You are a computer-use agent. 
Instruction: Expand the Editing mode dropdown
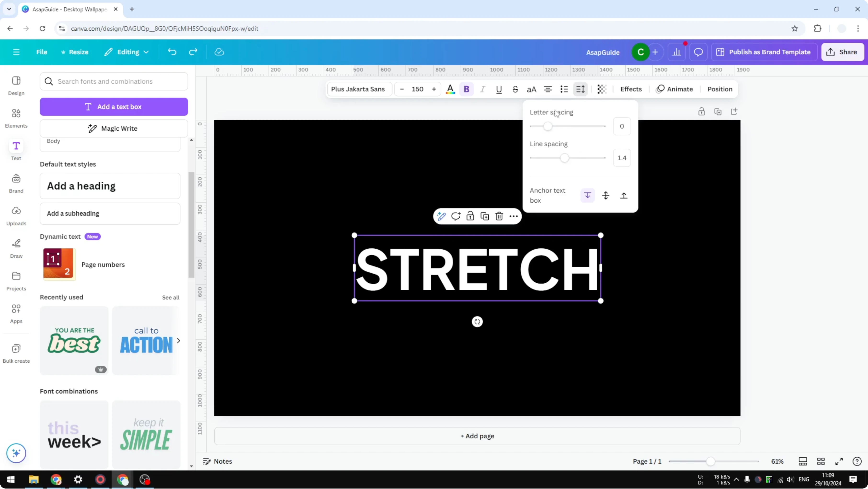click(x=127, y=52)
